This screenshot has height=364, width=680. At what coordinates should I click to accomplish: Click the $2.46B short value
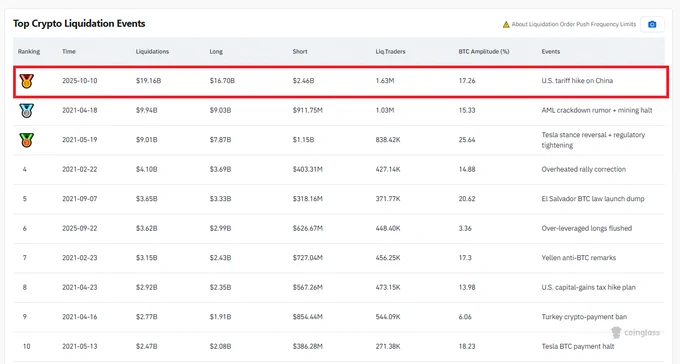point(303,81)
